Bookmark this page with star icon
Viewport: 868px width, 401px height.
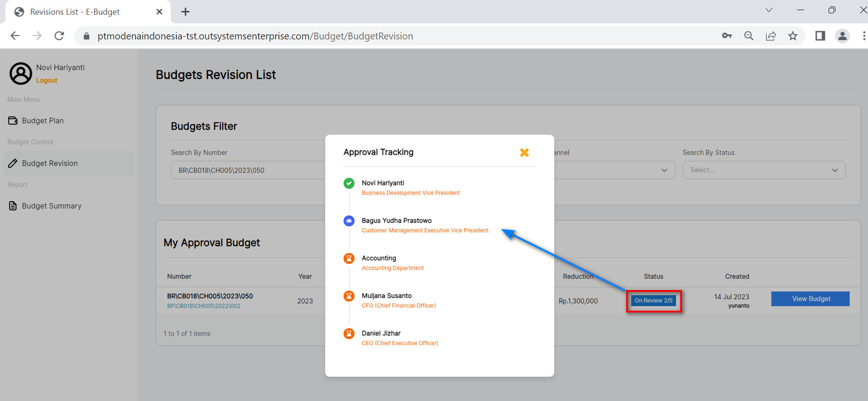click(793, 36)
